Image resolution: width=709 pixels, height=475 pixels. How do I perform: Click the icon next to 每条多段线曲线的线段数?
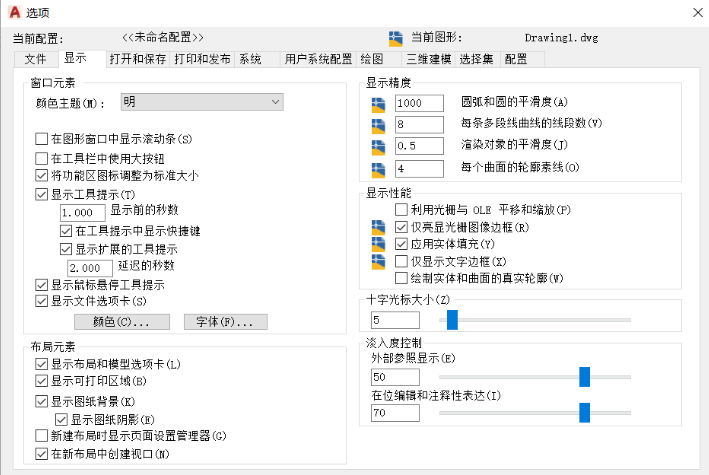[x=378, y=125]
